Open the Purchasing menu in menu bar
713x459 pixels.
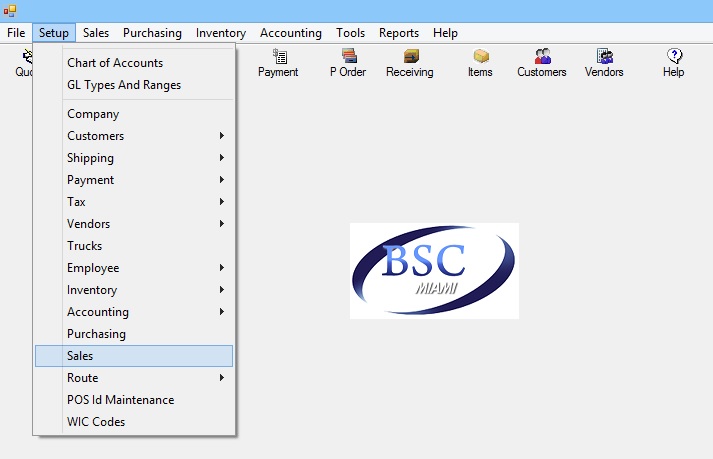(x=152, y=33)
